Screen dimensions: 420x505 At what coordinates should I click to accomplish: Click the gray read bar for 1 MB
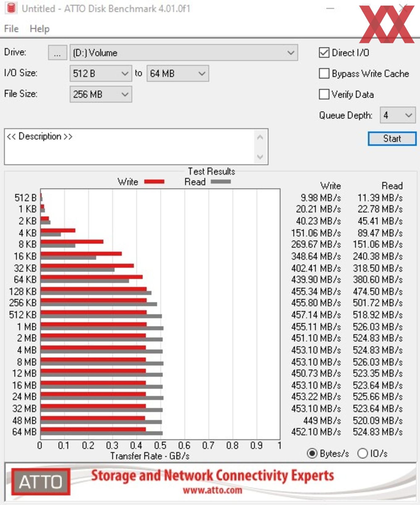[102, 328]
